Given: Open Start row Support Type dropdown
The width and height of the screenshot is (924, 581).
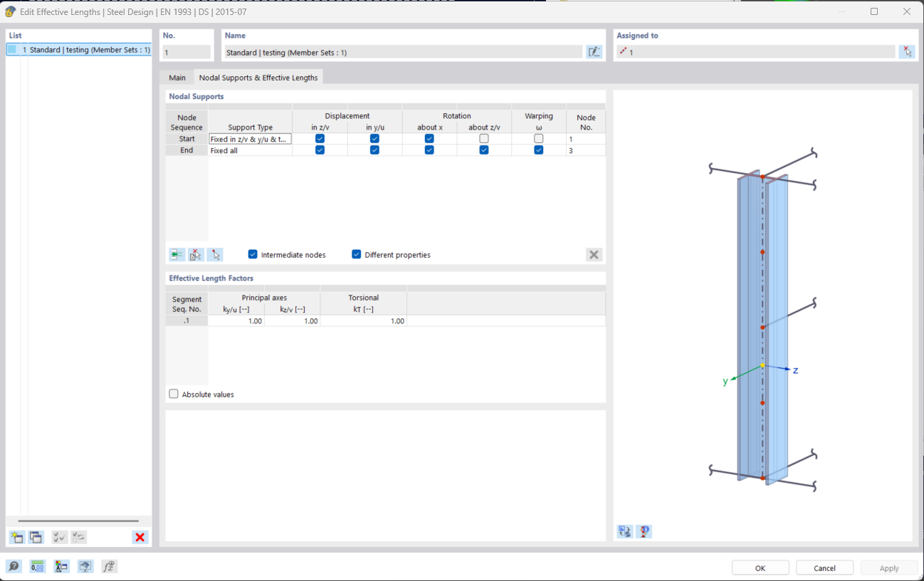Looking at the screenshot, I should [x=250, y=140].
